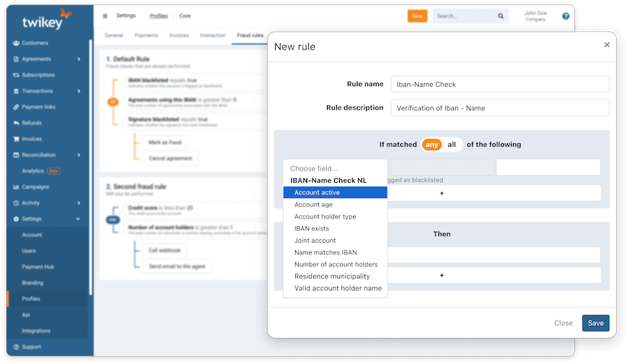Image resolution: width=632 pixels, height=364 pixels.
Task: Click the search magnifier icon
Action: 501,16
